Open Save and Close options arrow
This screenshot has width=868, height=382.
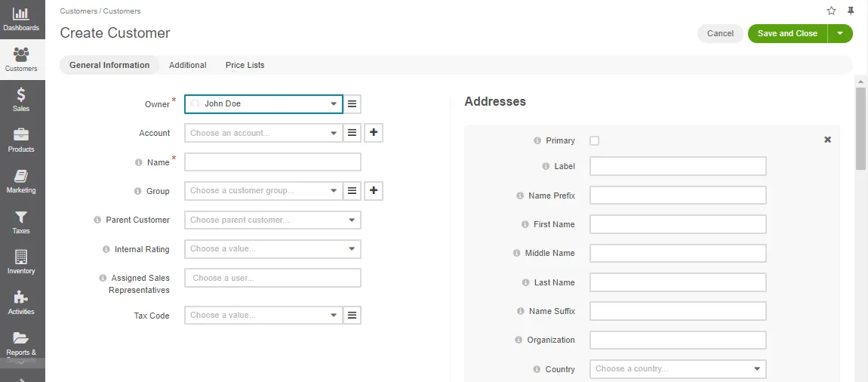coord(840,33)
